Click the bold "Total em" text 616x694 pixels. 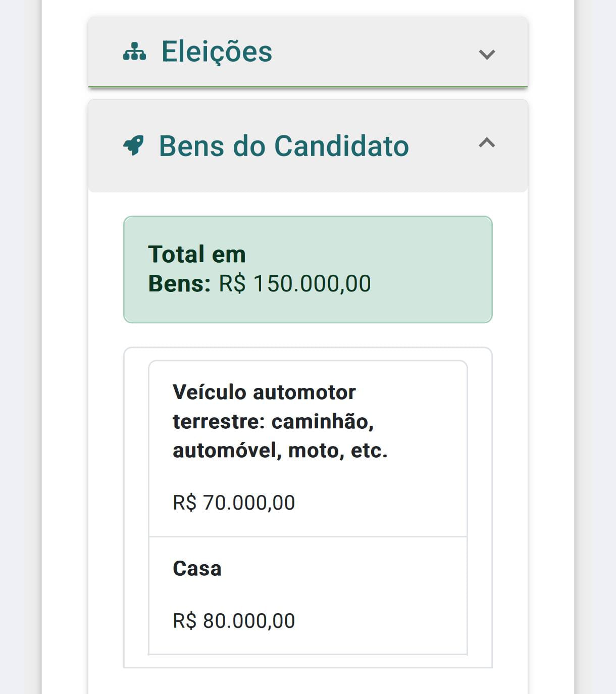(197, 254)
